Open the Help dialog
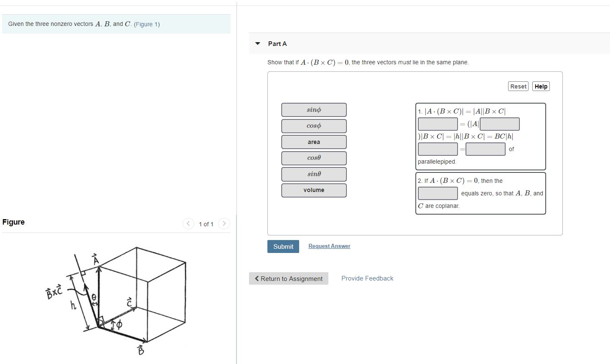This screenshot has height=364, width=610. coord(541,86)
